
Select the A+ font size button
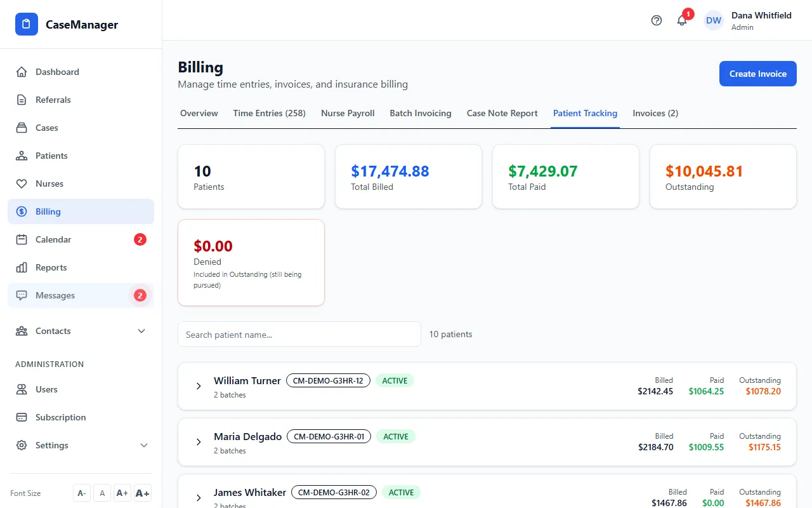122,493
